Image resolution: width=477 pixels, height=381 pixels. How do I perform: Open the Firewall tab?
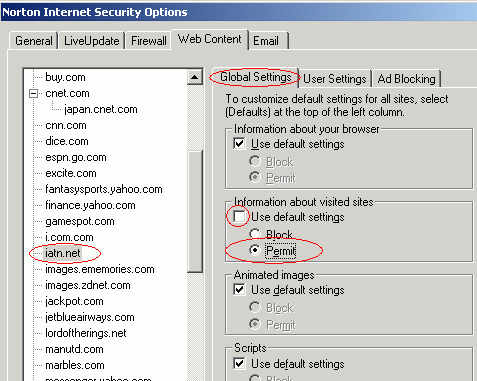149,41
